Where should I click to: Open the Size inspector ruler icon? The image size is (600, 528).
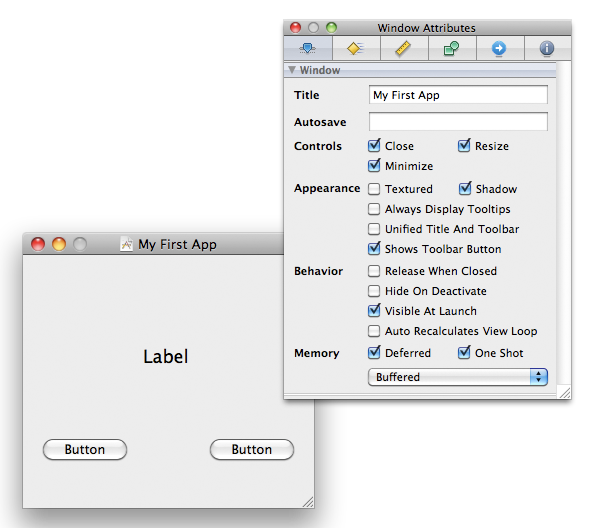403,48
